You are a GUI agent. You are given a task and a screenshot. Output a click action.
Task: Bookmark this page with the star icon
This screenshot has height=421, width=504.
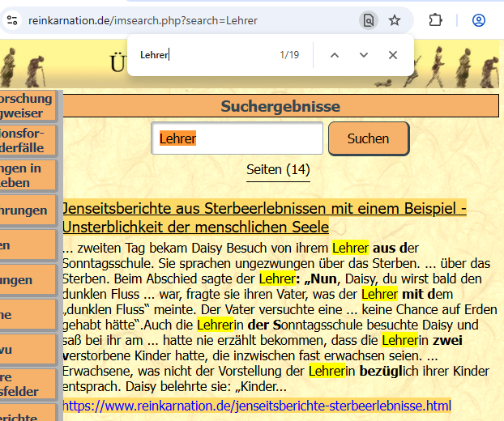[x=395, y=20]
